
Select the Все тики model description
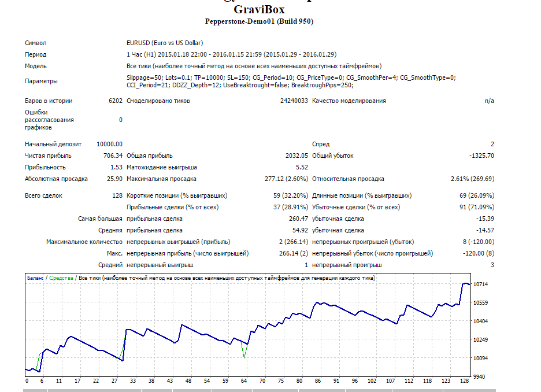tap(254, 66)
